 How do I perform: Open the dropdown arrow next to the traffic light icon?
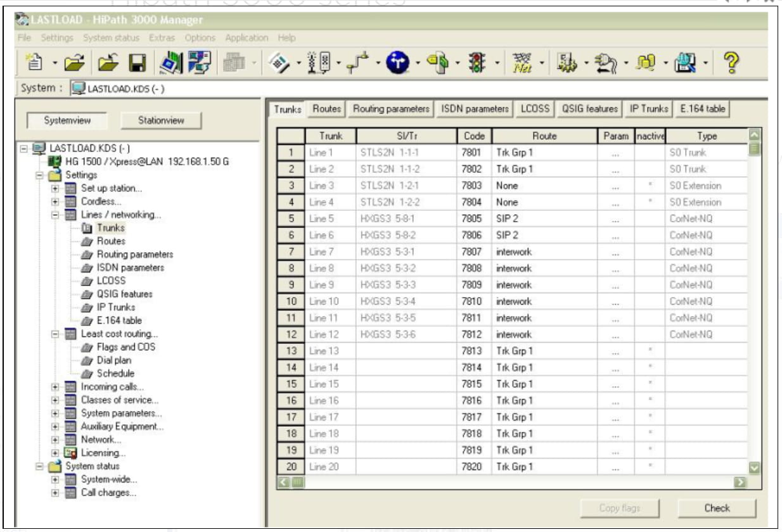tap(498, 63)
